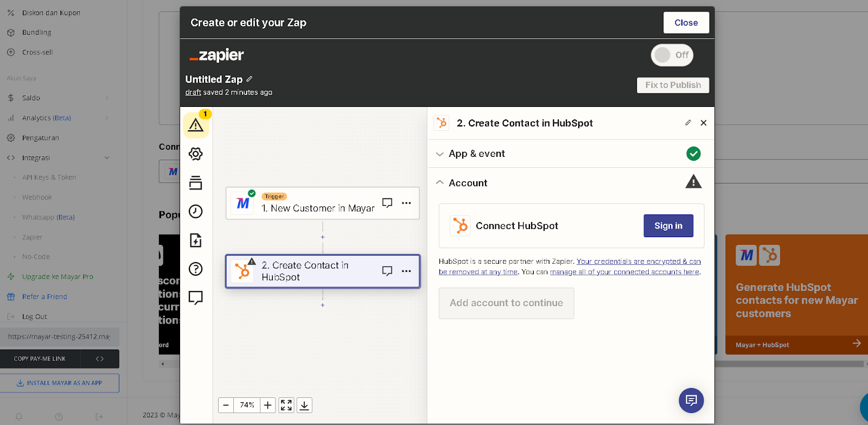The width and height of the screenshot is (868, 425).
Task: Edit the Untitled Zap name
Action: point(250,79)
